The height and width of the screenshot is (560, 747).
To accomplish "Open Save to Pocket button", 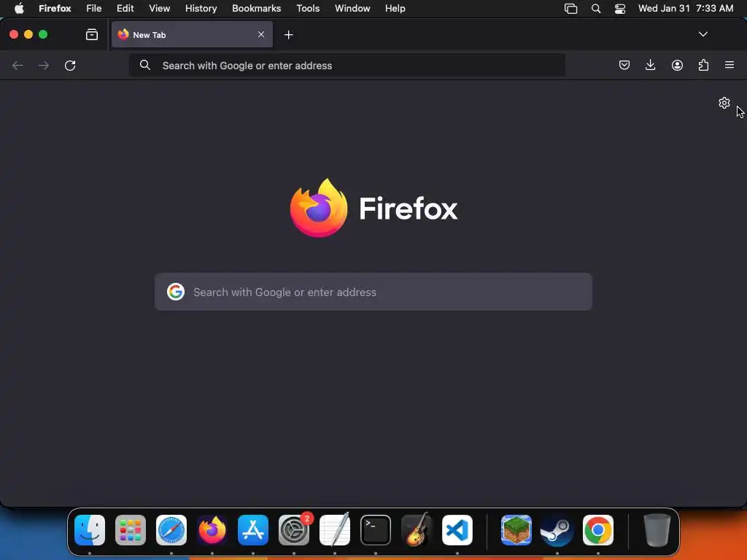I will (x=624, y=65).
